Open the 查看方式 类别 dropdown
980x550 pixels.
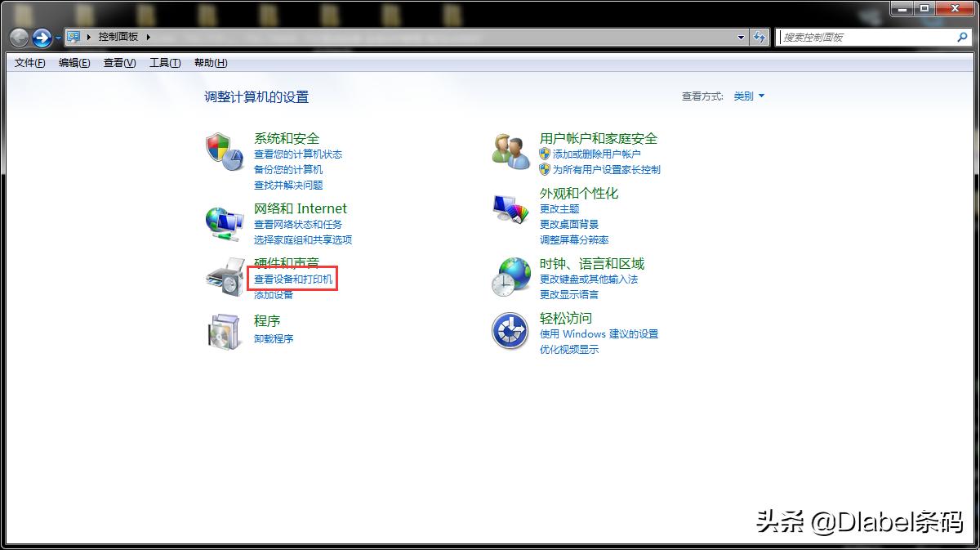(748, 96)
